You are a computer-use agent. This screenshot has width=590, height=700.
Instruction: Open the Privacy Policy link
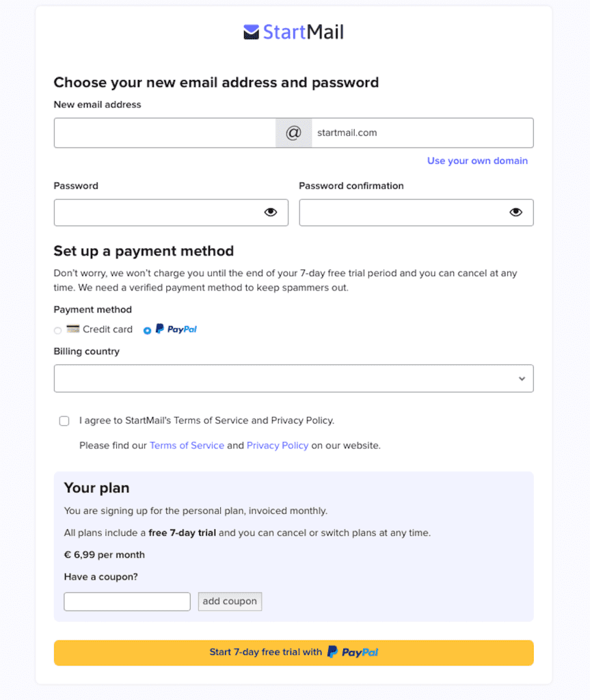click(278, 445)
